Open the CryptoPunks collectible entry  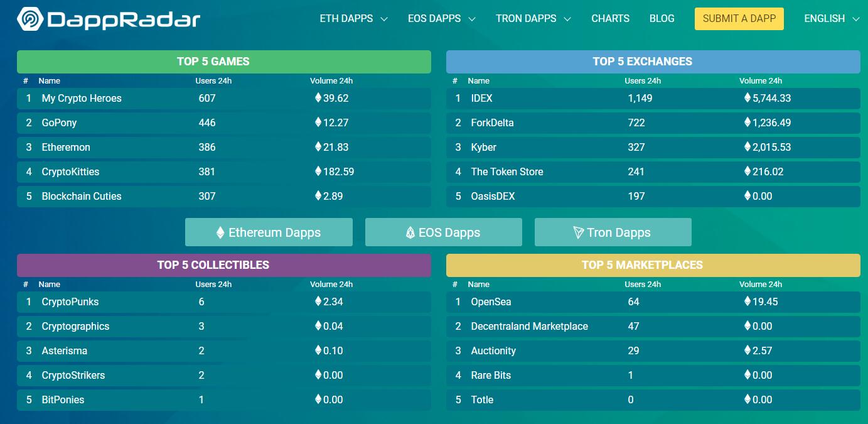tap(224, 302)
